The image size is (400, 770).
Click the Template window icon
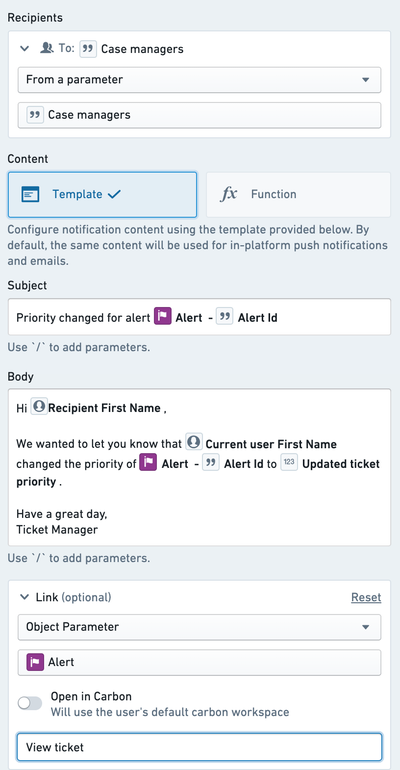point(30,194)
